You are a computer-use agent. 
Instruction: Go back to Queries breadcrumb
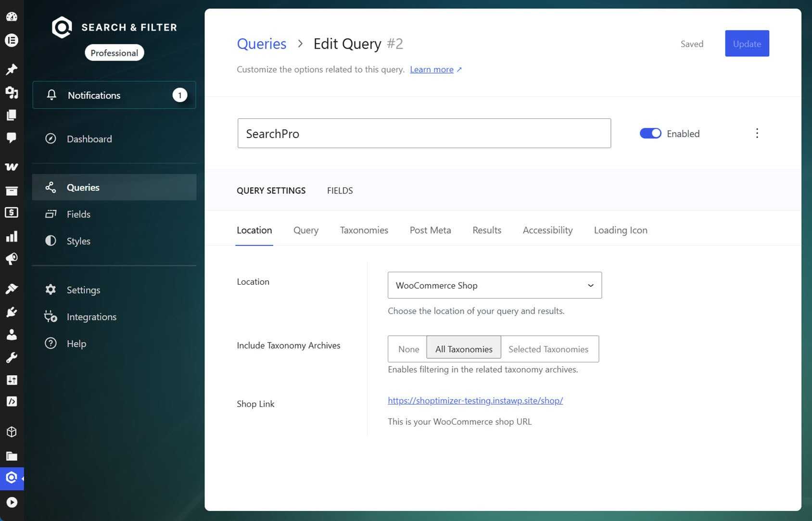tap(262, 44)
